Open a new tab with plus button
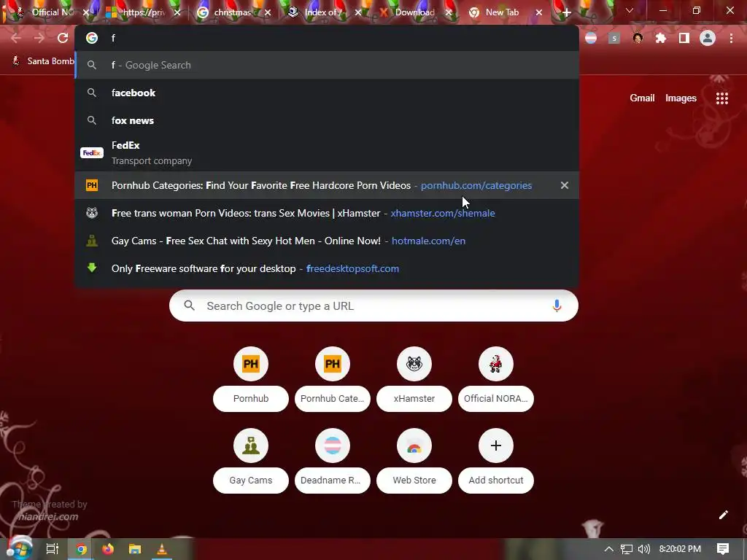This screenshot has height=560, width=747. pos(566,12)
